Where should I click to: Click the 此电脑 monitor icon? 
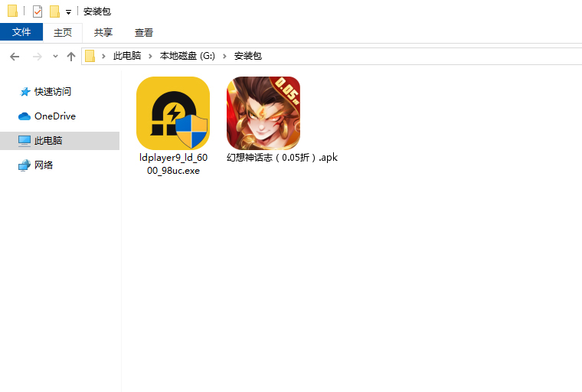25,141
